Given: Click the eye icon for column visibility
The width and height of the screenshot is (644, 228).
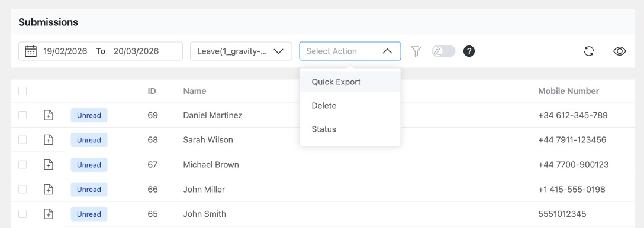Looking at the screenshot, I should pos(619,51).
